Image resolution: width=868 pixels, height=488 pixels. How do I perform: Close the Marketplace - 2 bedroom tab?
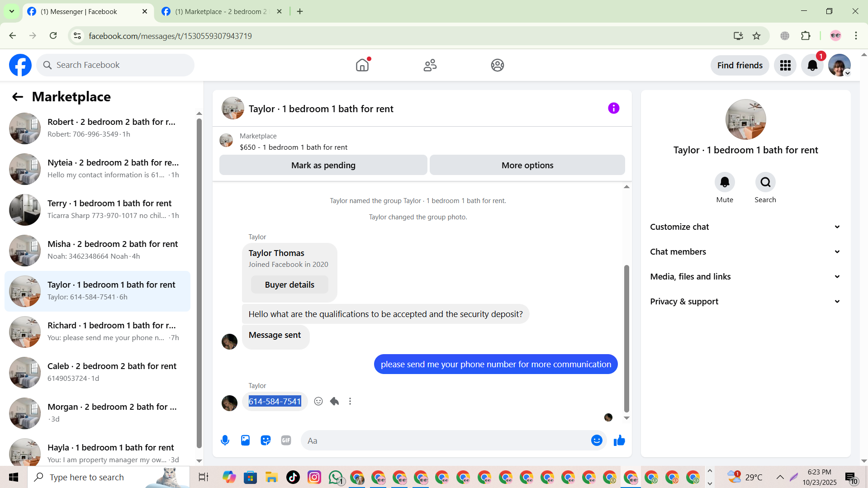click(280, 12)
